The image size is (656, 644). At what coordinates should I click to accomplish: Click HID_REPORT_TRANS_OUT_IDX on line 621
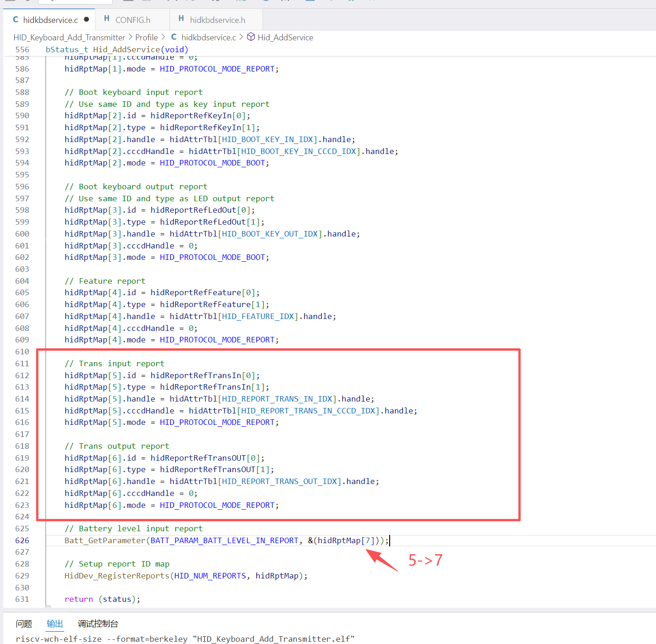[280, 481]
